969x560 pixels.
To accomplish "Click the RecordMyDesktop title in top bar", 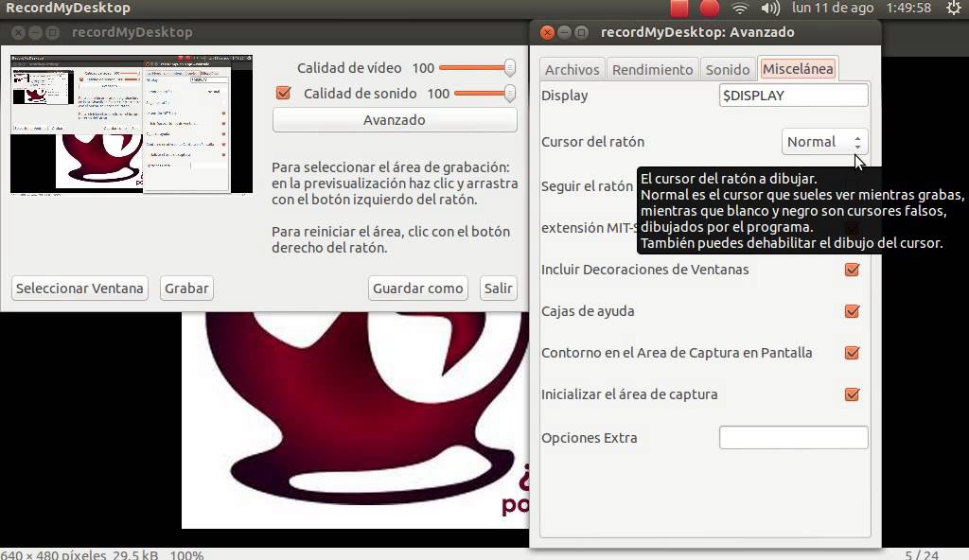I will [68, 8].
